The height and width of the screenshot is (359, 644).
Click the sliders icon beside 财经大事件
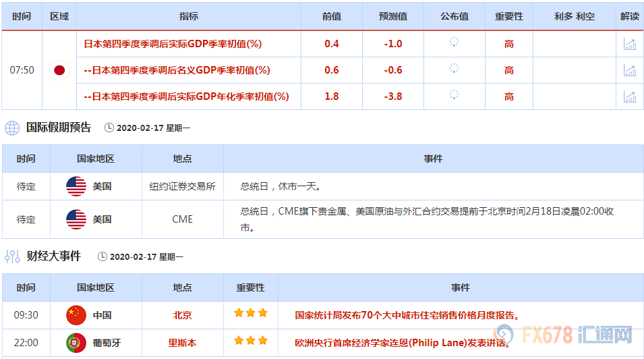pyautogui.click(x=12, y=256)
